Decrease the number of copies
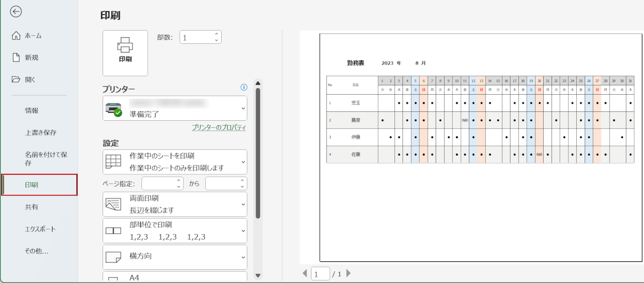 [216, 40]
